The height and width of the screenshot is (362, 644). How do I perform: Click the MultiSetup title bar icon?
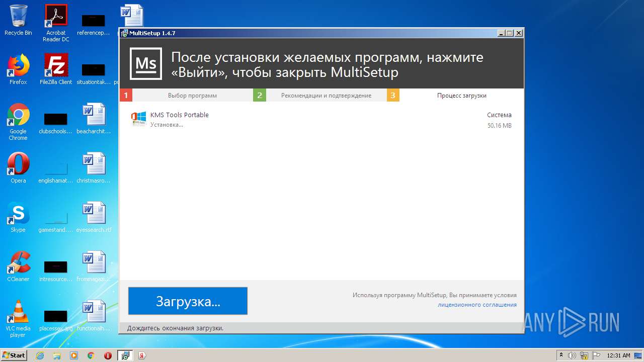point(124,33)
